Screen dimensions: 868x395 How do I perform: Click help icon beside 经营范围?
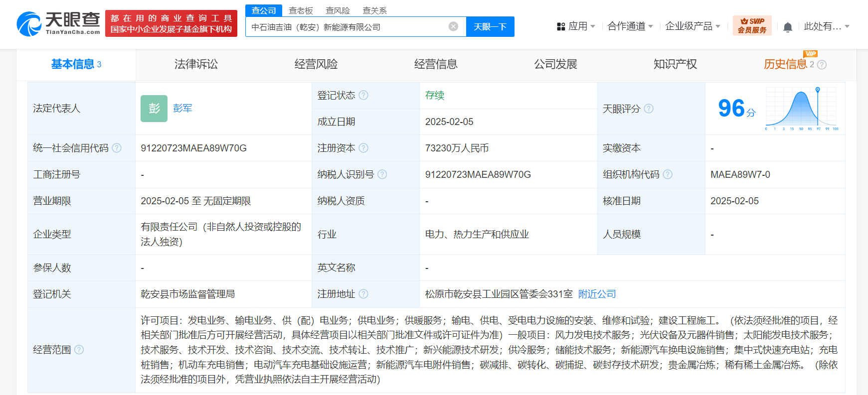(x=79, y=350)
